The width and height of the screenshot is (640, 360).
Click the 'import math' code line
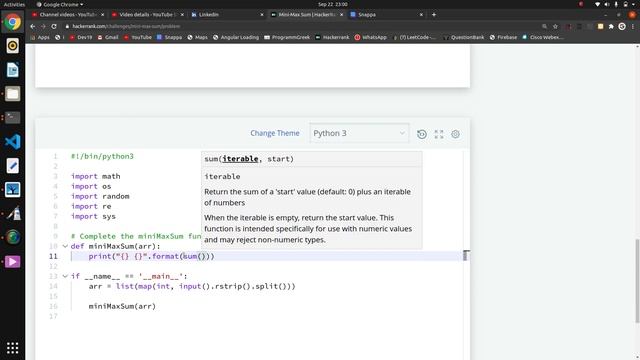point(96,176)
